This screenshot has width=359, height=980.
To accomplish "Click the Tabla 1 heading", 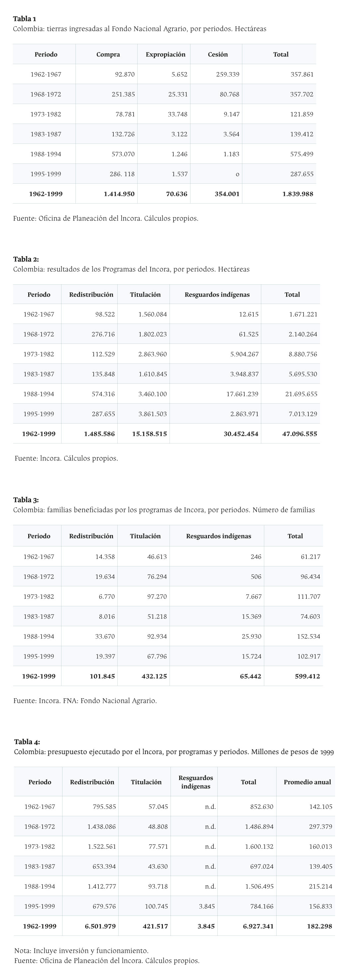I will (x=25, y=19).
